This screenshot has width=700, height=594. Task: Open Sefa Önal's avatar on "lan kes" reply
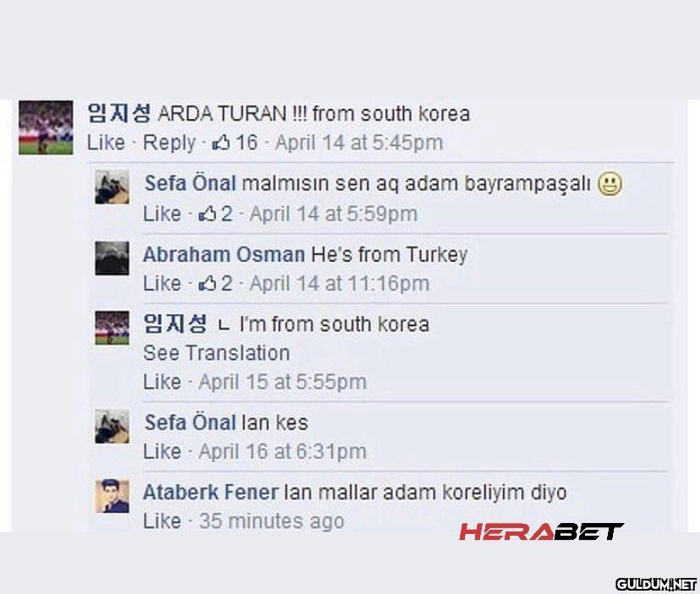click(112, 427)
